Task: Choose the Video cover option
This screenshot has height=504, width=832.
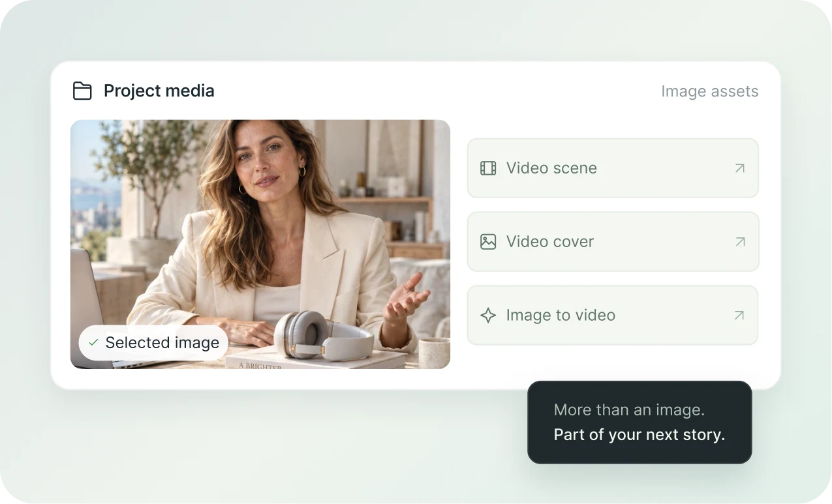Action: [613, 242]
